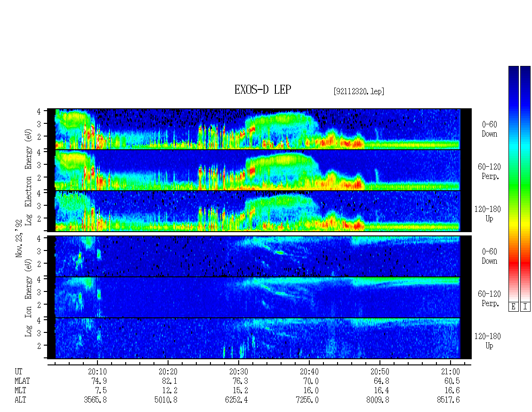Click the Nov. 23, '92 date label

pyautogui.click(x=19, y=238)
